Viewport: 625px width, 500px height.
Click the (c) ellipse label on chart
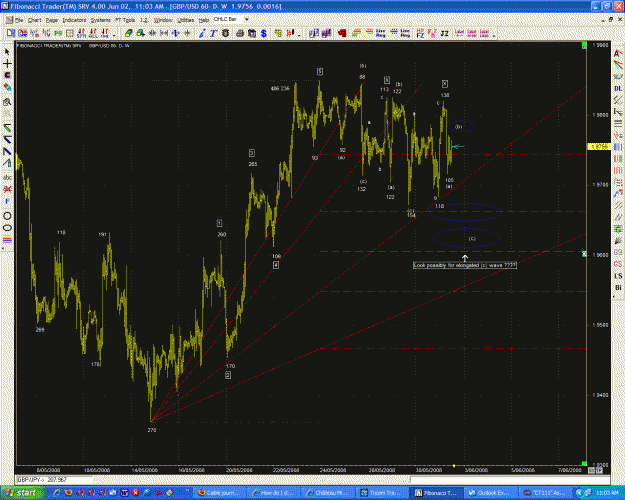coord(472,238)
